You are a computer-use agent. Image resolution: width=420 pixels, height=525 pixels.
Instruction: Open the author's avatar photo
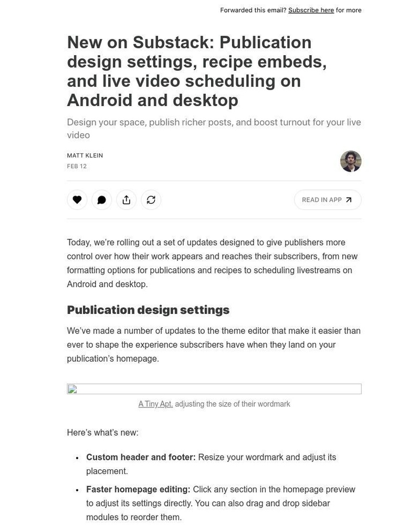pos(350,161)
